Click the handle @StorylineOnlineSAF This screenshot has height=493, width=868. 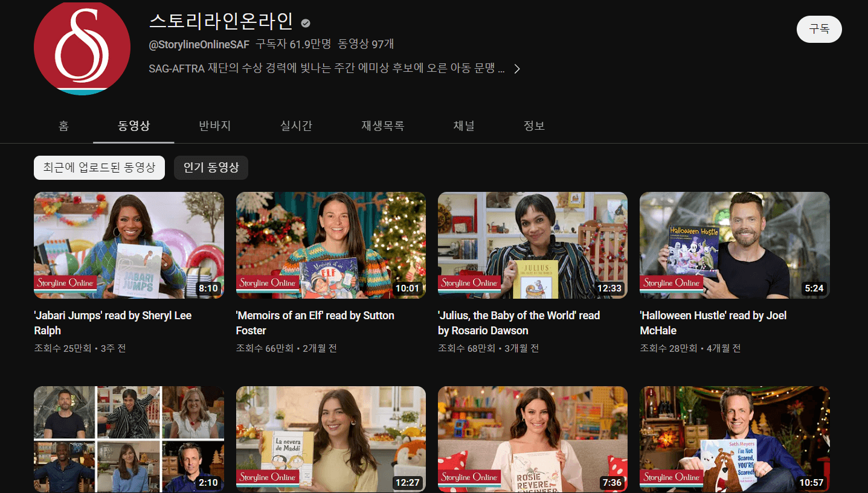199,44
